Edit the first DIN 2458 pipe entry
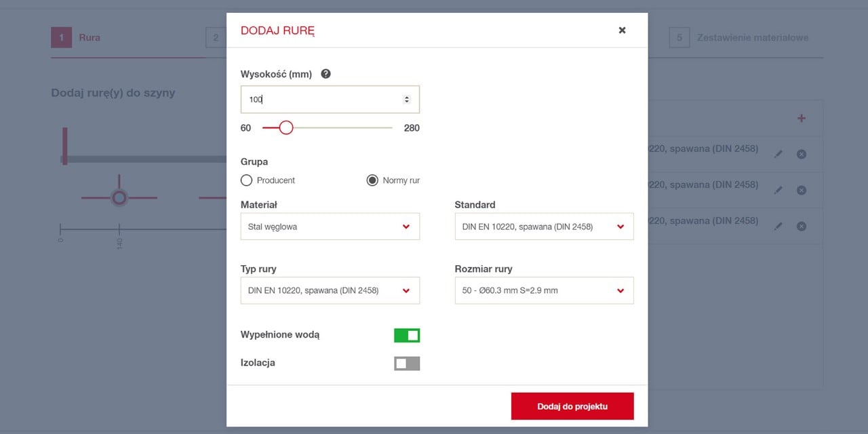The width and height of the screenshot is (868, 434). coord(778,153)
